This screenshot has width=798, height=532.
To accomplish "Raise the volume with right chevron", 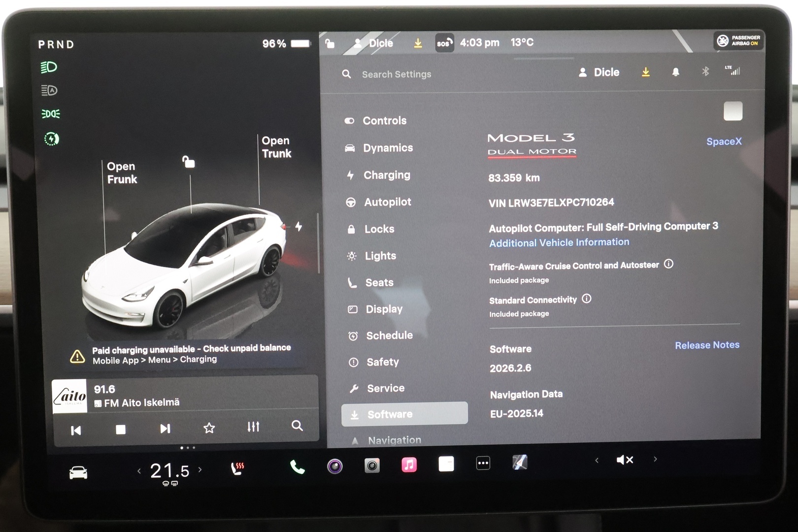I will [x=655, y=459].
